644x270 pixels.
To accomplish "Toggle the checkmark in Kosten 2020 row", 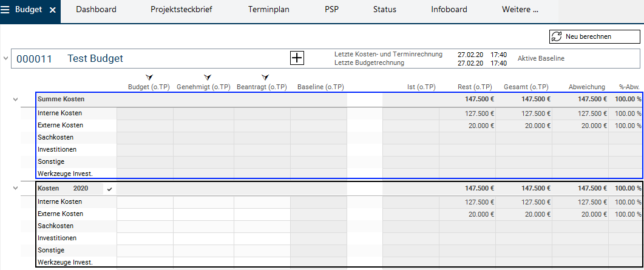I will (109, 189).
